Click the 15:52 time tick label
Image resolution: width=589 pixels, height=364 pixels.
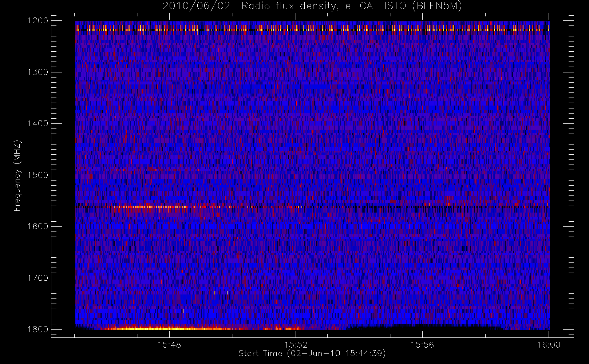click(x=296, y=345)
